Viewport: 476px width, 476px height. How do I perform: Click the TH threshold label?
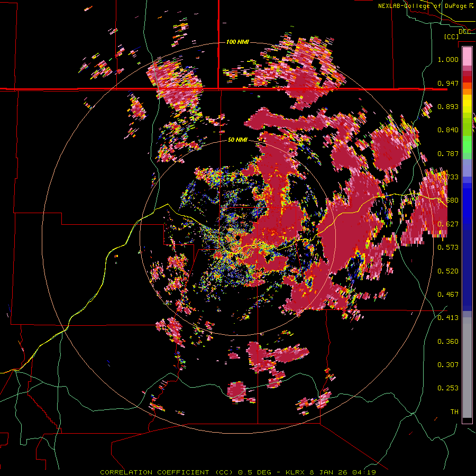pyautogui.click(x=454, y=411)
